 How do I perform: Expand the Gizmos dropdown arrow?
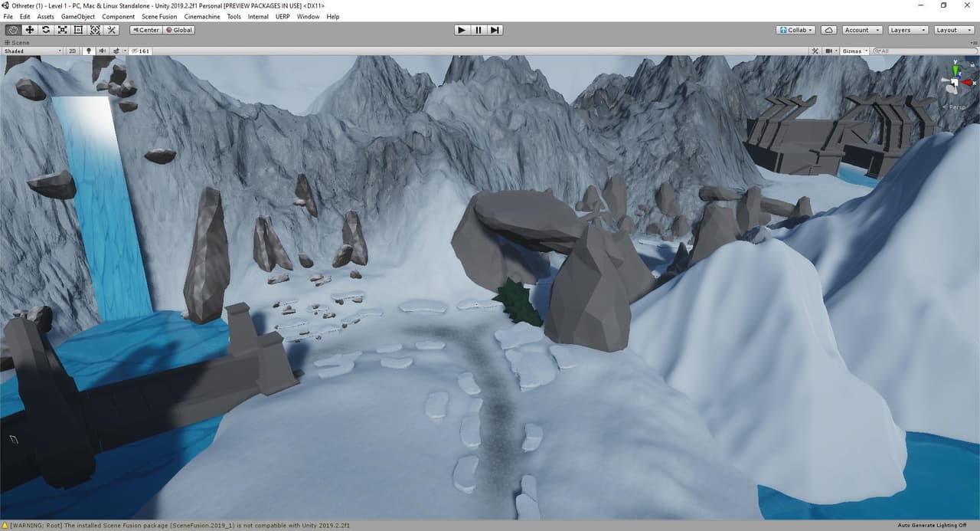click(x=866, y=51)
